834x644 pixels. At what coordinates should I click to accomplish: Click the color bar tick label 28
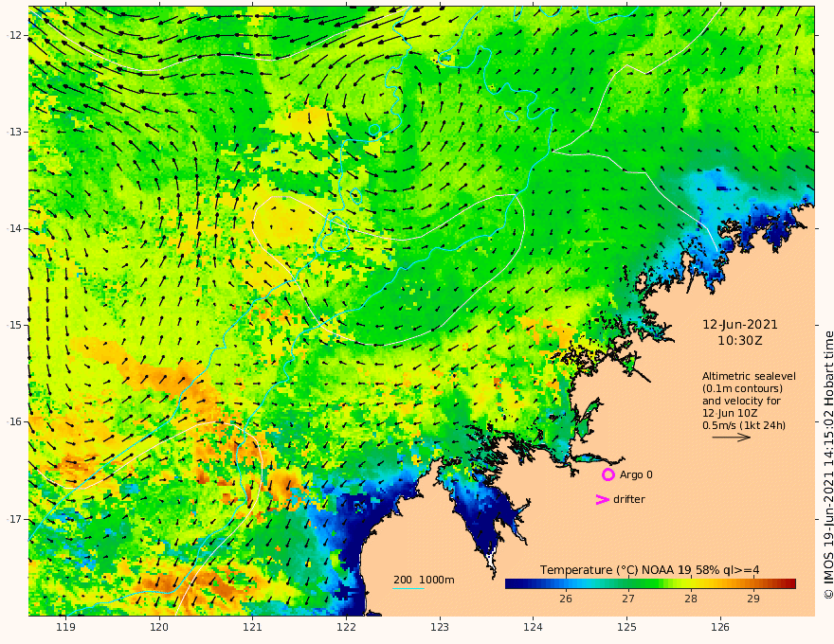pos(690,599)
